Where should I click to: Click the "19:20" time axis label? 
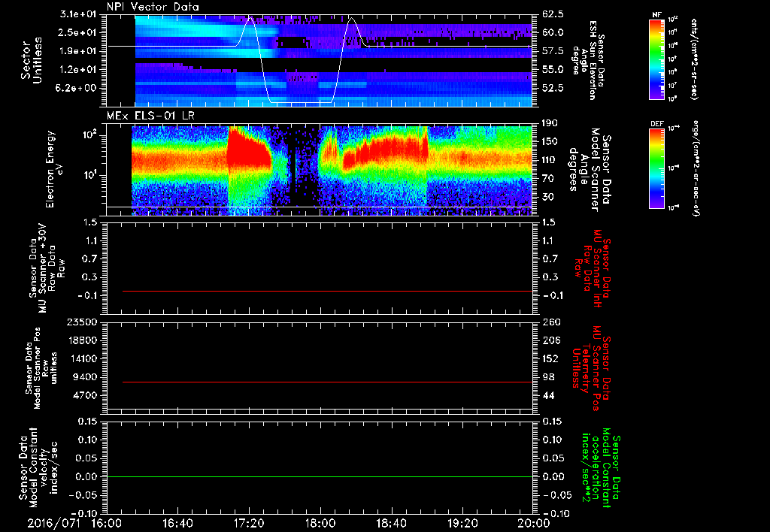462,523
